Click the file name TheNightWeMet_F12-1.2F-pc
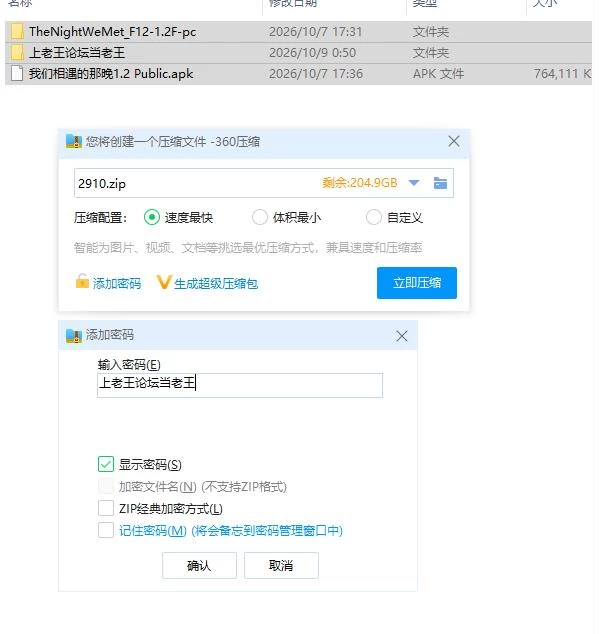The height and width of the screenshot is (634, 613). pyautogui.click(x=112, y=32)
